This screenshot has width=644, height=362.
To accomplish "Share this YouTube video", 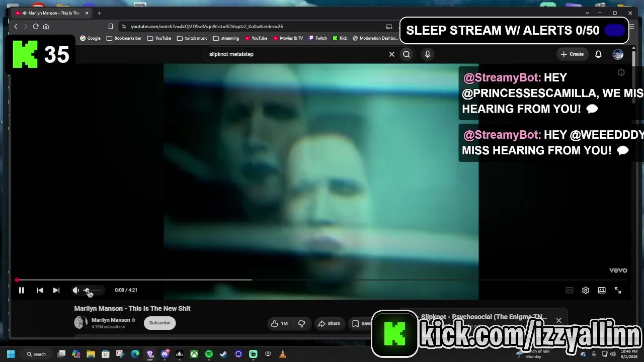I will (329, 323).
